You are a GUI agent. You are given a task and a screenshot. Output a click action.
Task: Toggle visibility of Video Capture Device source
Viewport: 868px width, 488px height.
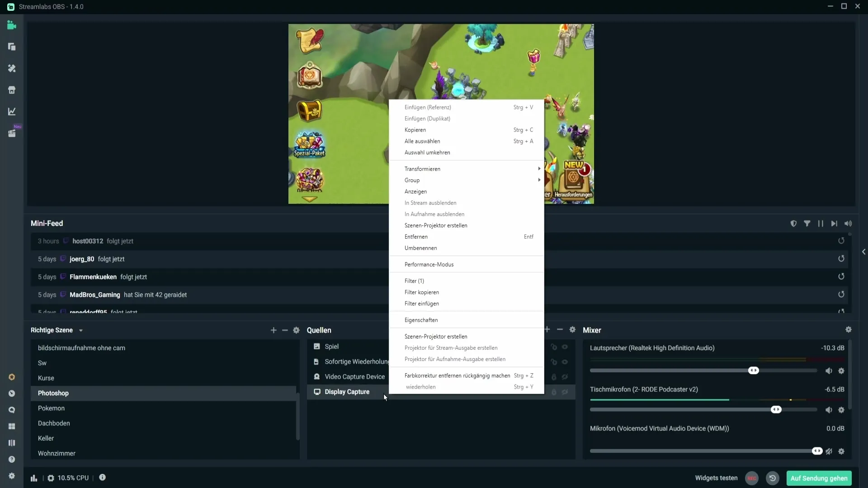click(x=565, y=377)
